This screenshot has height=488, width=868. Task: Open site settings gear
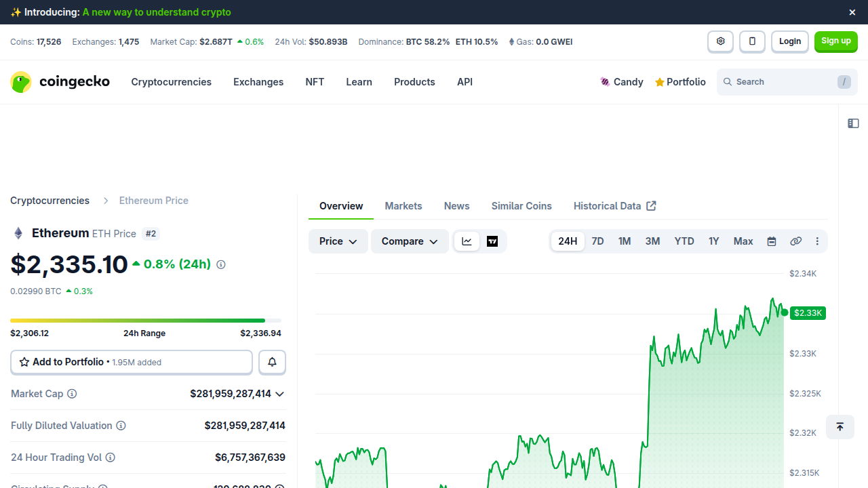pyautogui.click(x=720, y=41)
